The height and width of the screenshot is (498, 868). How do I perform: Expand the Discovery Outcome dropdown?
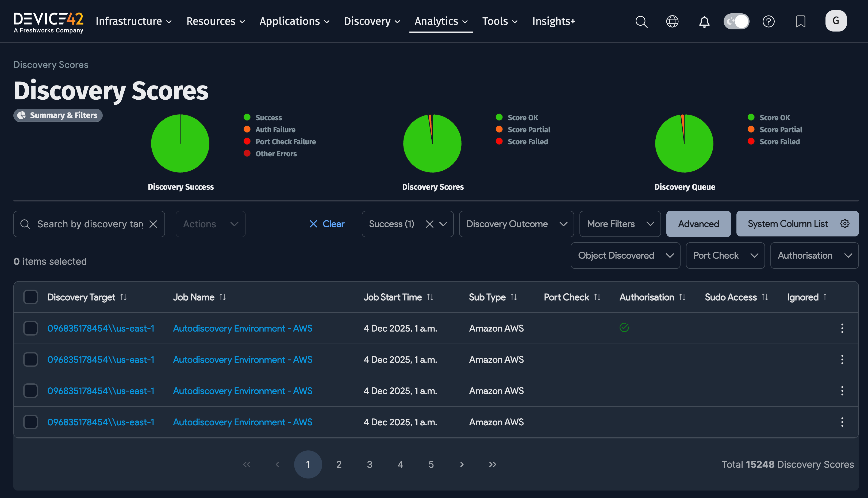pyautogui.click(x=516, y=224)
